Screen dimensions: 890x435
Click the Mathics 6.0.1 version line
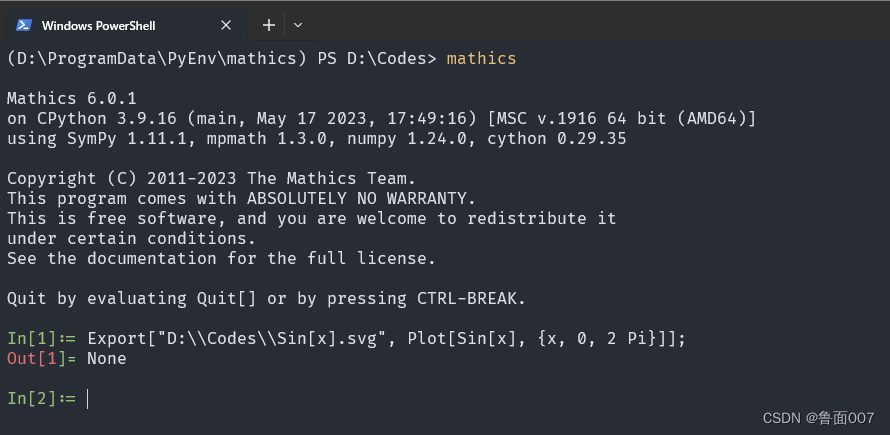[x=72, y=98]
